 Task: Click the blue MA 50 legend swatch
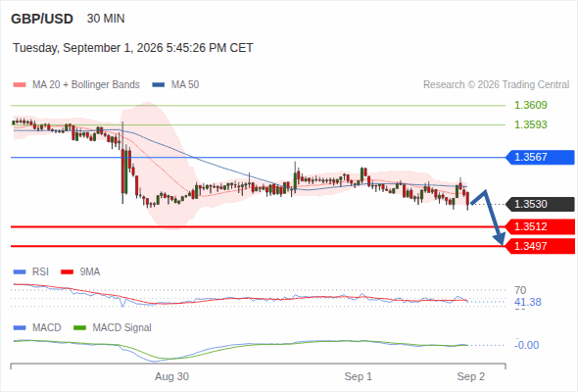[159, 85]
